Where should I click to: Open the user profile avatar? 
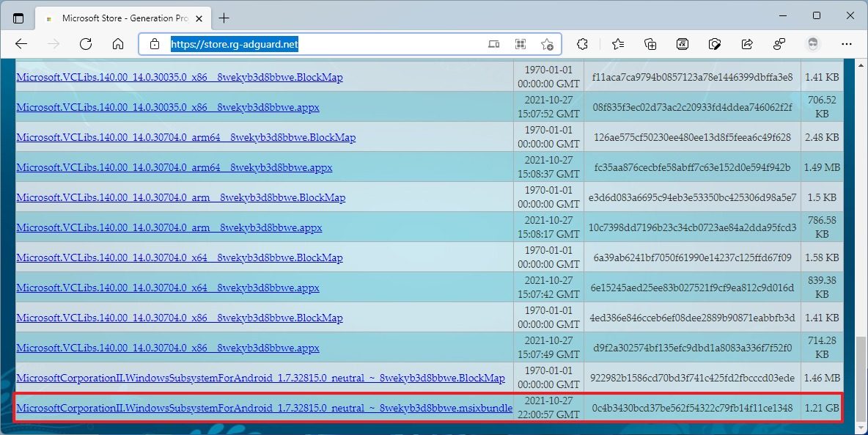(x=812, y=44)
